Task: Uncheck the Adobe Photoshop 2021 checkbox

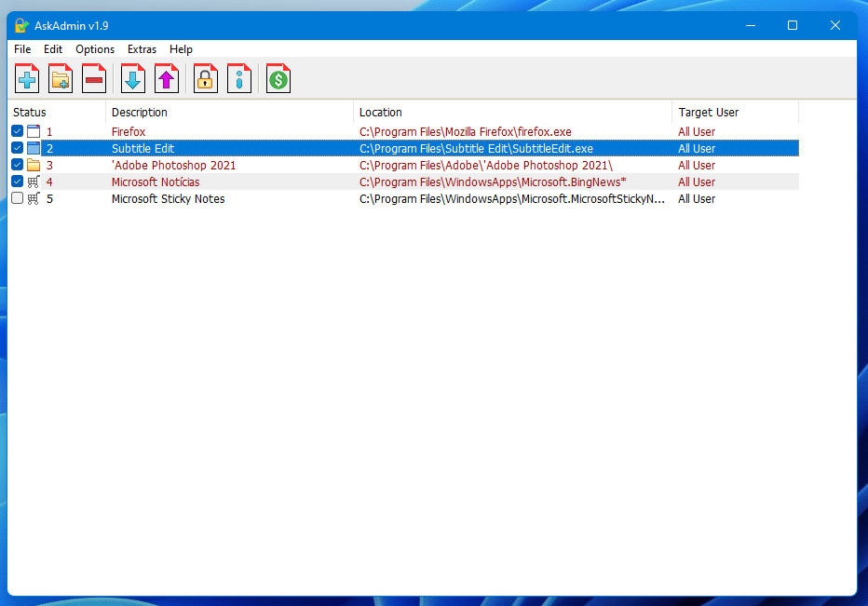Action: click(17, 165)
